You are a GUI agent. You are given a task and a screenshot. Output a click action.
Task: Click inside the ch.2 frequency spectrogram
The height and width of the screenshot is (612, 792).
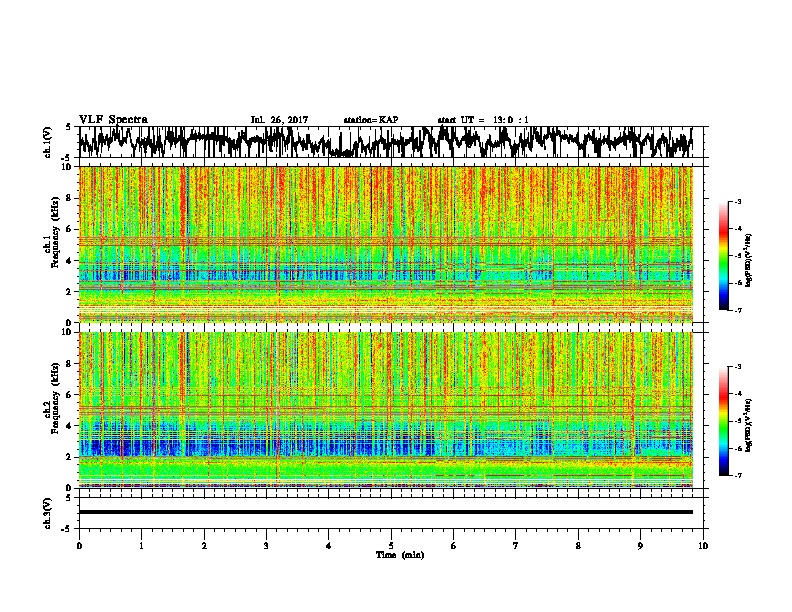(x=386, y=410)
